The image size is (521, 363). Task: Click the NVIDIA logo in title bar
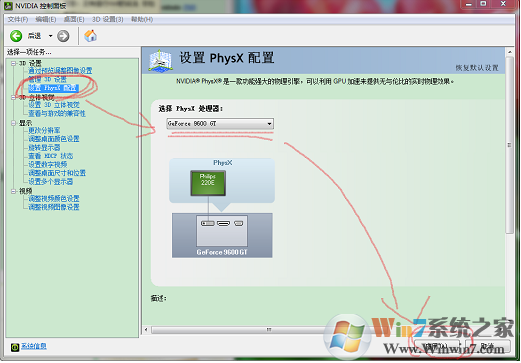point(8,6)
